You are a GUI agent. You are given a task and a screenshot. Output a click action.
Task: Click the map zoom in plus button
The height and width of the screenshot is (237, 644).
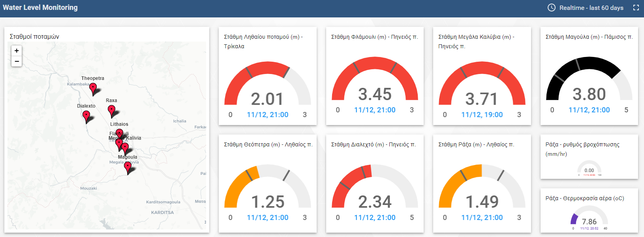point(17,51)
